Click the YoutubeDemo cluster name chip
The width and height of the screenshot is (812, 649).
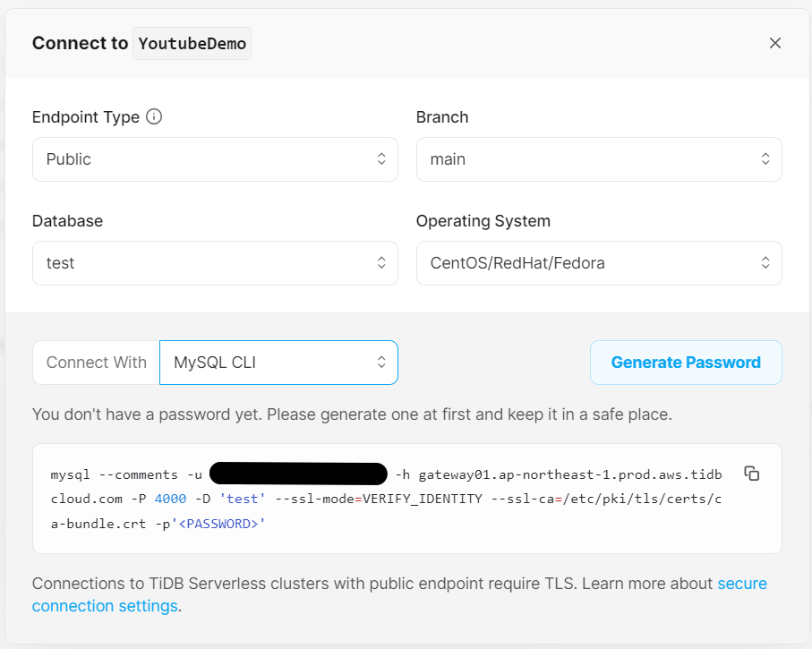192,43
